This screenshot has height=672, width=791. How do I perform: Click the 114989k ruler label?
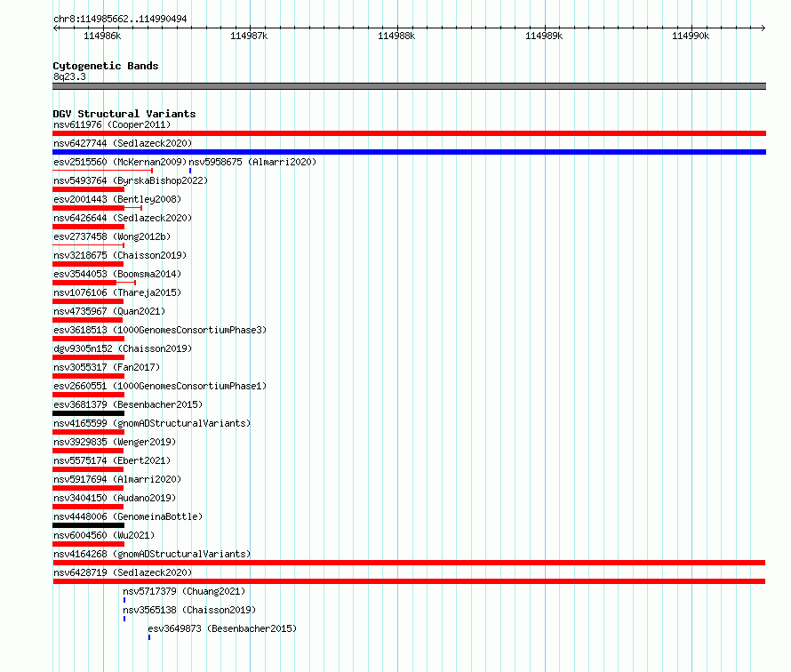tap(544, 36)
